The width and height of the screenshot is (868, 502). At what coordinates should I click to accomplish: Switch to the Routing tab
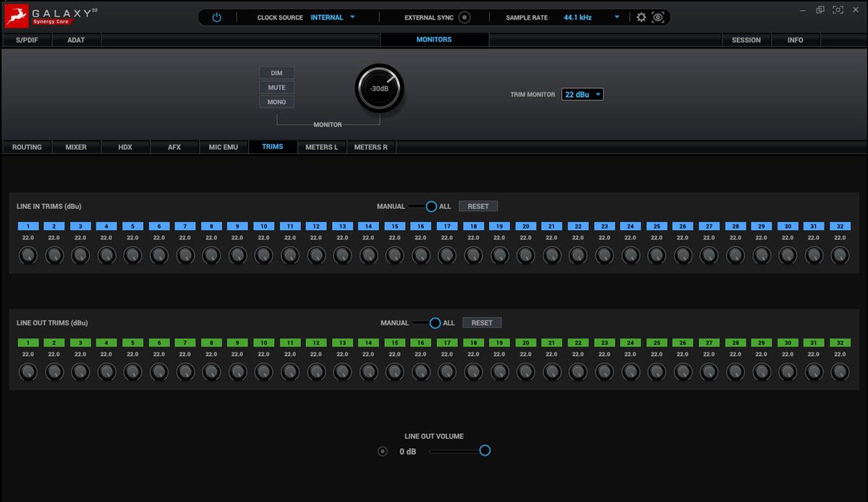coord(27,147)
